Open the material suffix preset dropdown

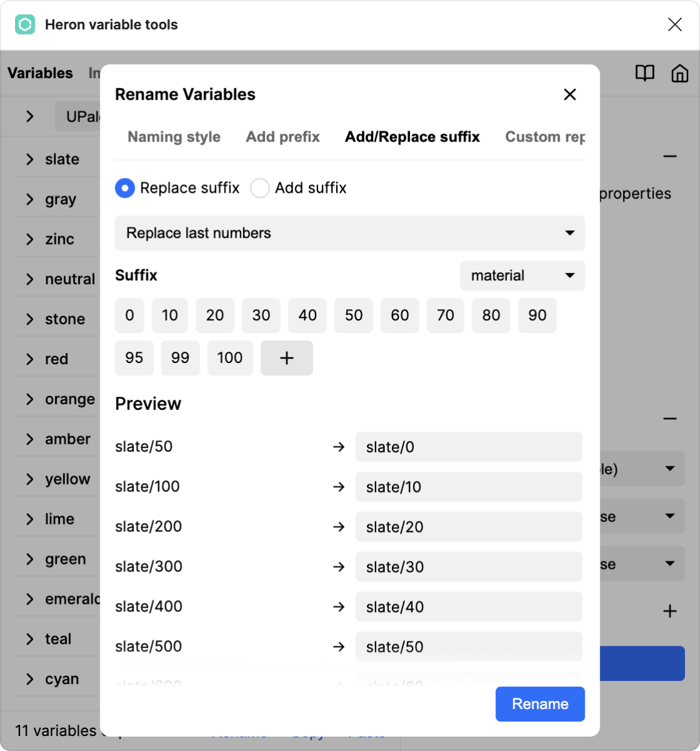[x=522, y=276]
